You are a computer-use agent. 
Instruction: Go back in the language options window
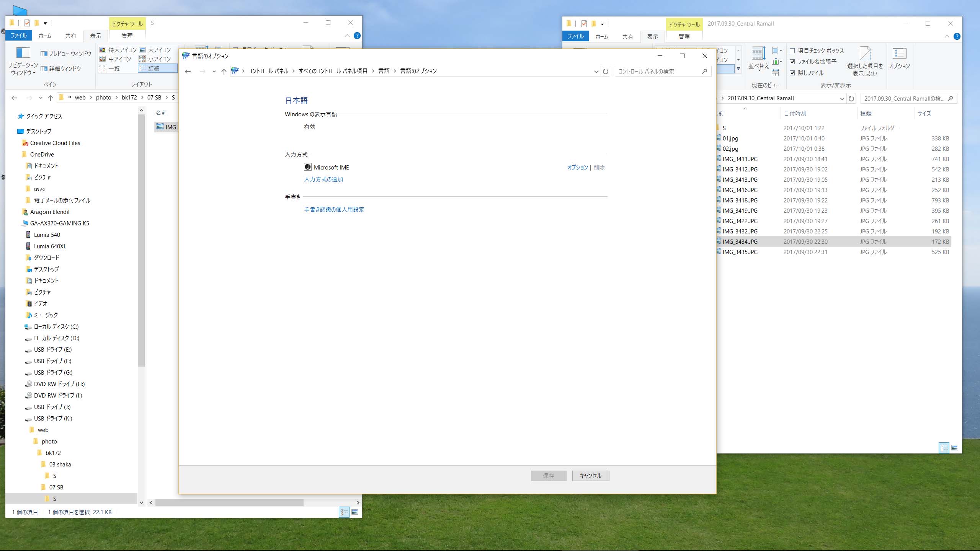pos(188,72)
